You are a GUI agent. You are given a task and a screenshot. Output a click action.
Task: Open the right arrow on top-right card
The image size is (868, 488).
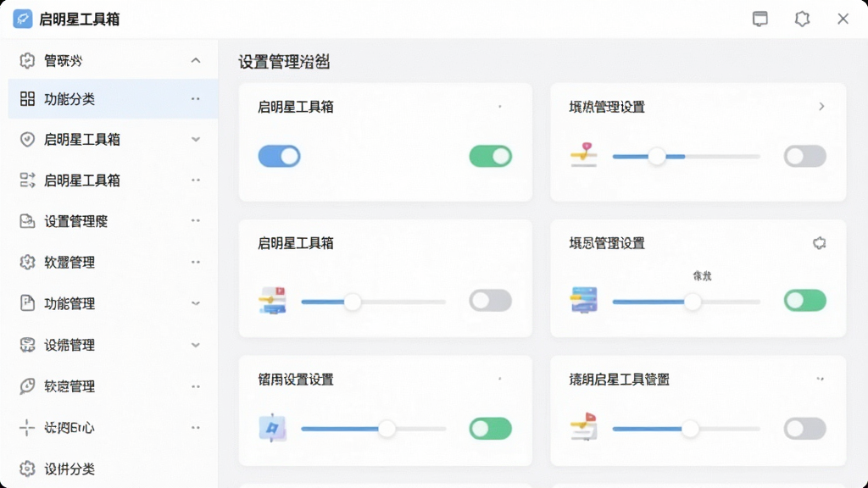[821, 106]
